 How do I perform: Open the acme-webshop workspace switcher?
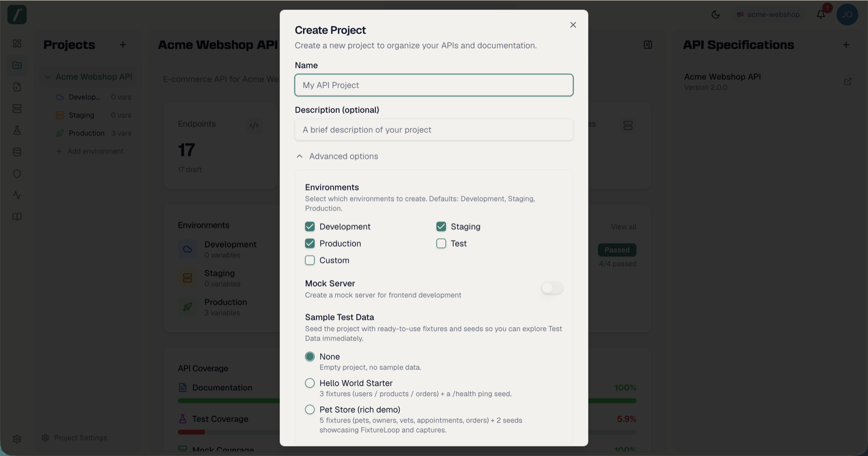click(x=768, y=15)
